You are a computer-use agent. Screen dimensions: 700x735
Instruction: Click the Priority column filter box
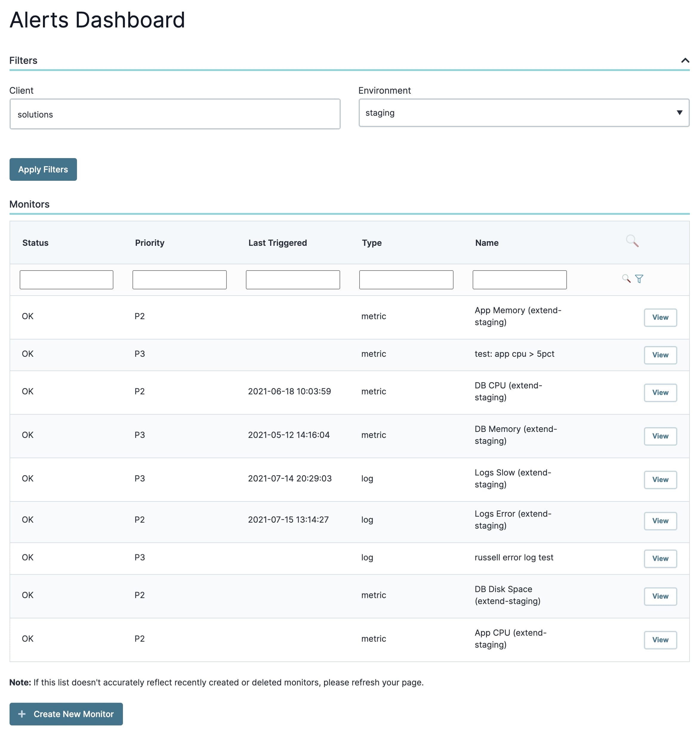tap(180, 280)
